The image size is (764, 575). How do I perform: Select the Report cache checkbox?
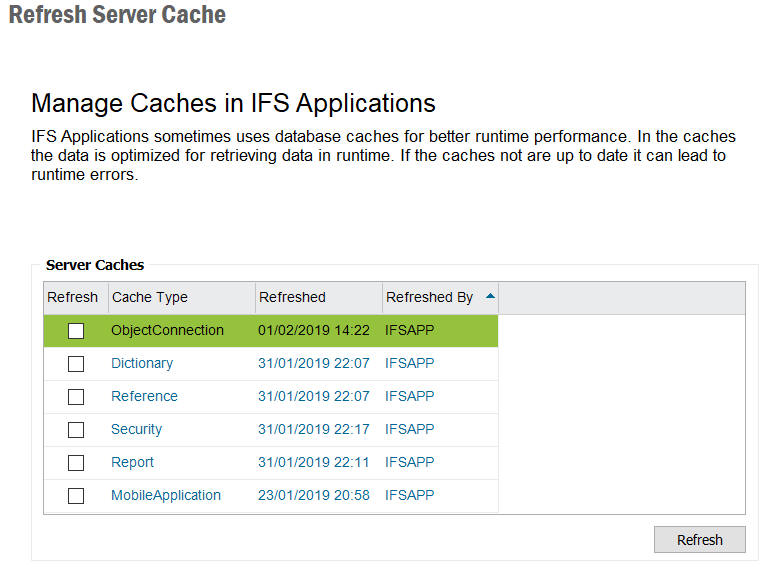point(76,463)
